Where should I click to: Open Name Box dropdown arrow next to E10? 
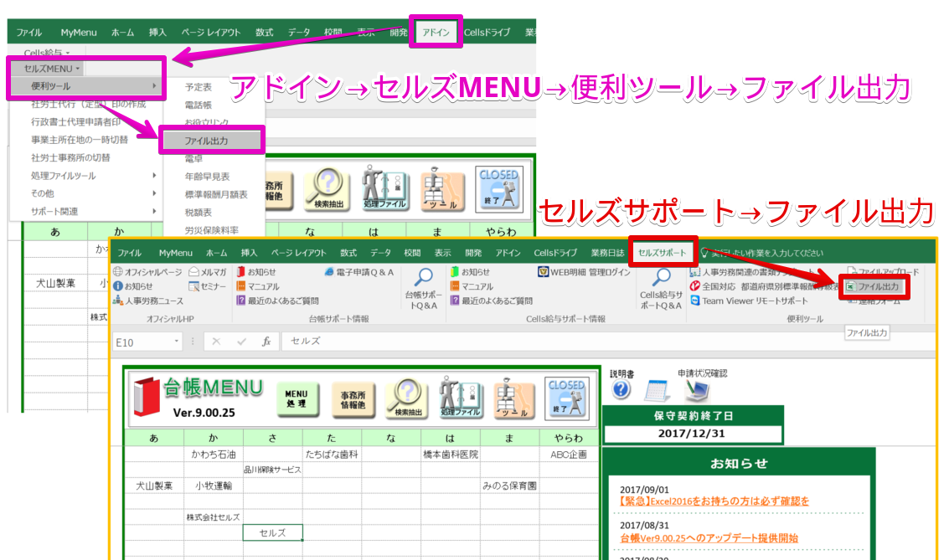(x=176, y=341)
